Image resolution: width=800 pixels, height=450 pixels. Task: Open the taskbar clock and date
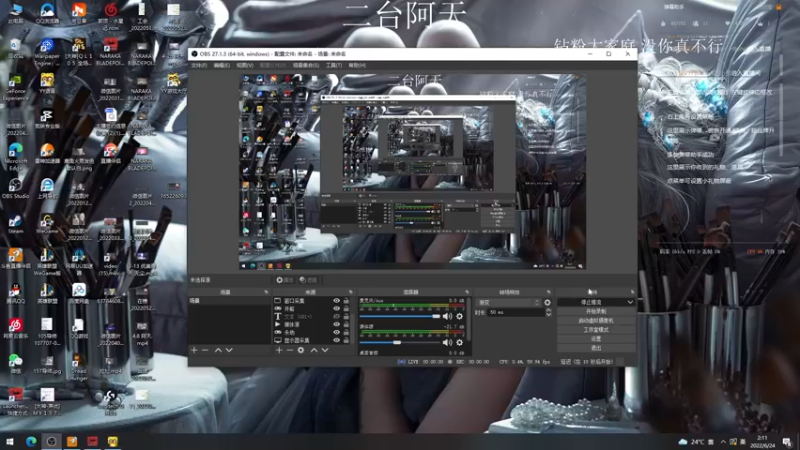[763, 442]
